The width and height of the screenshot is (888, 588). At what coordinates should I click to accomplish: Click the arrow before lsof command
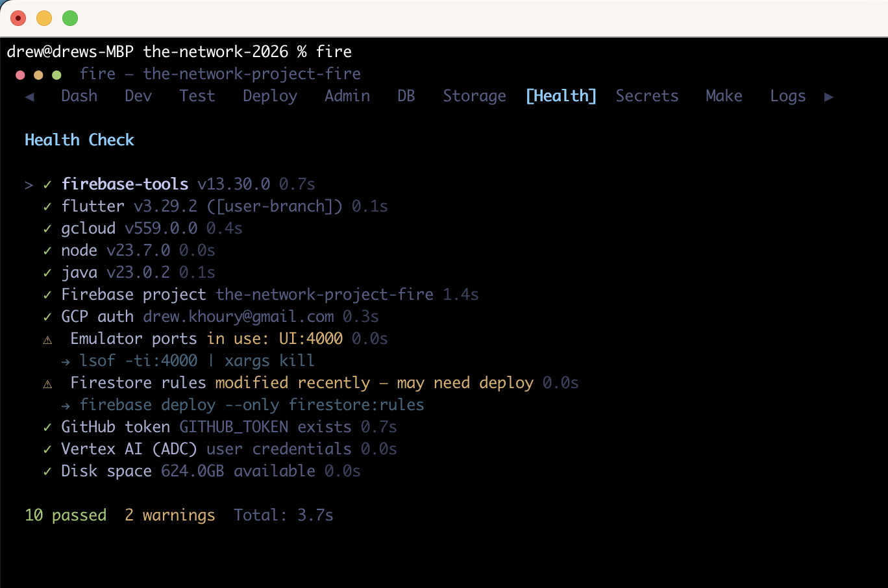click(66, 361)
